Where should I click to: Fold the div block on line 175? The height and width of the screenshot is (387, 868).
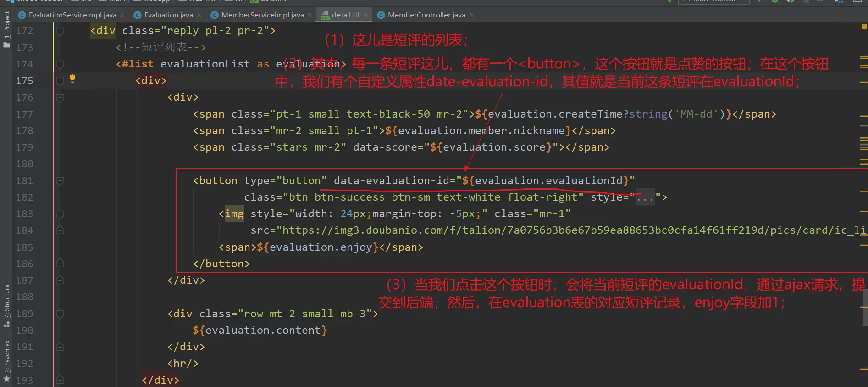click(60, 81)
